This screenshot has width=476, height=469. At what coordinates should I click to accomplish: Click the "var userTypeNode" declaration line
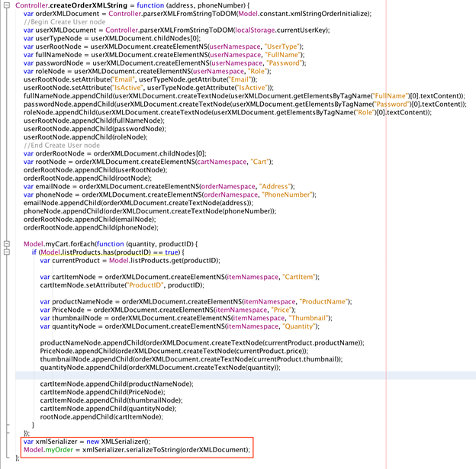pos(112,38)
